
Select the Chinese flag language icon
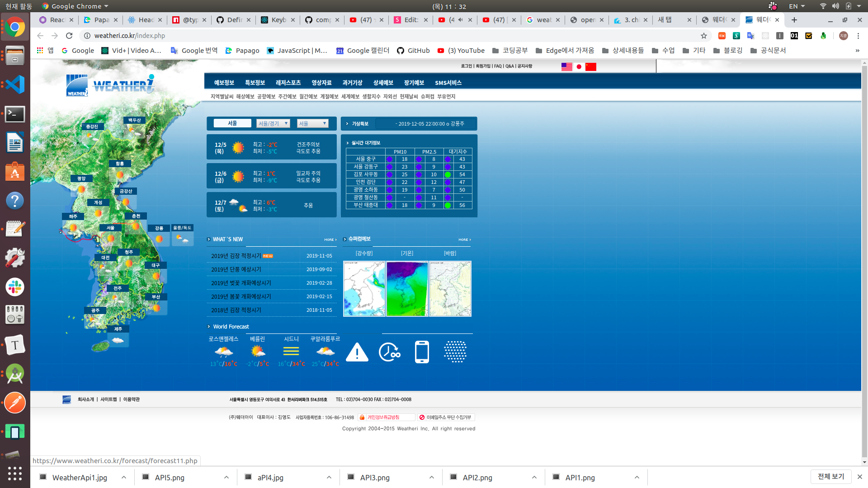pyautogui.click(x=590, y=67)
